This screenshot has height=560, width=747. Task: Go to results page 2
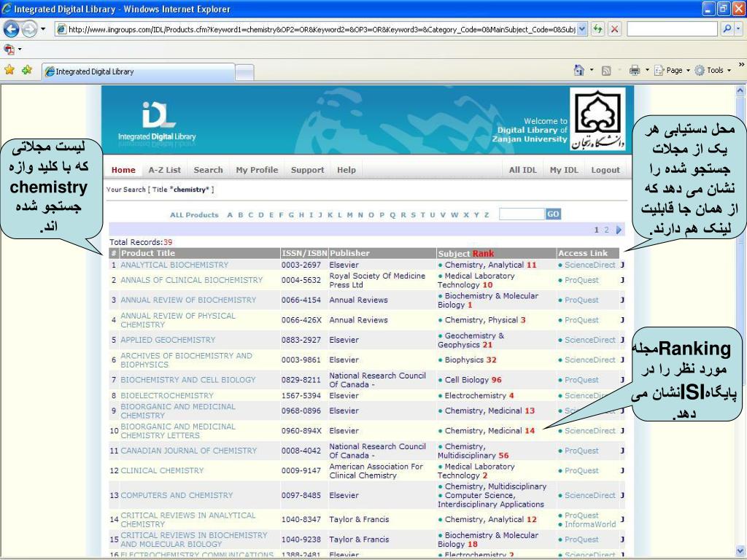pyautogui.click(x=606, y=230)
